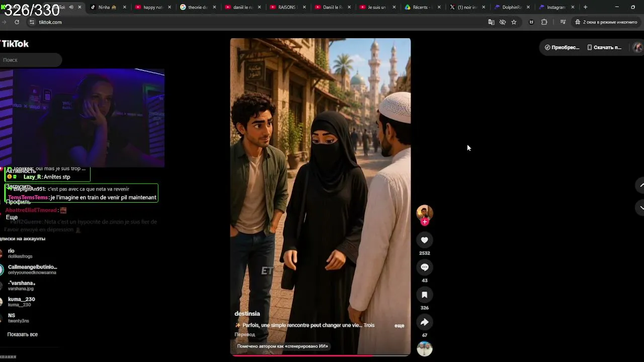Open the profile avatar in the page header
The width and height of the screenshot is (644, 362).
637,47
